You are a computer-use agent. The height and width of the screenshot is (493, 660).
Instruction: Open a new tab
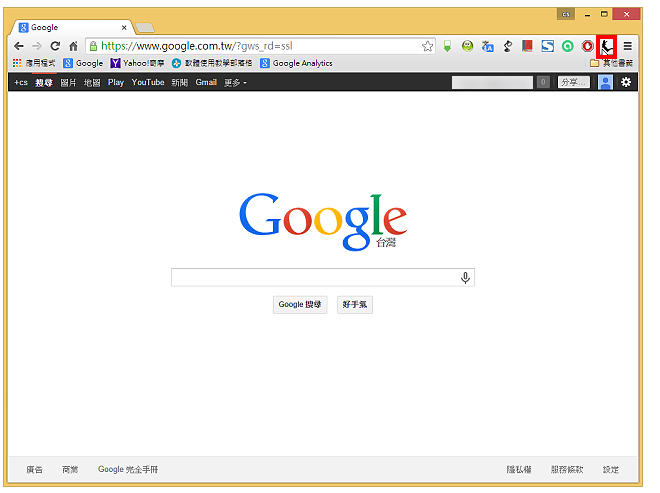pyautogui.click(x=145, y=28)
